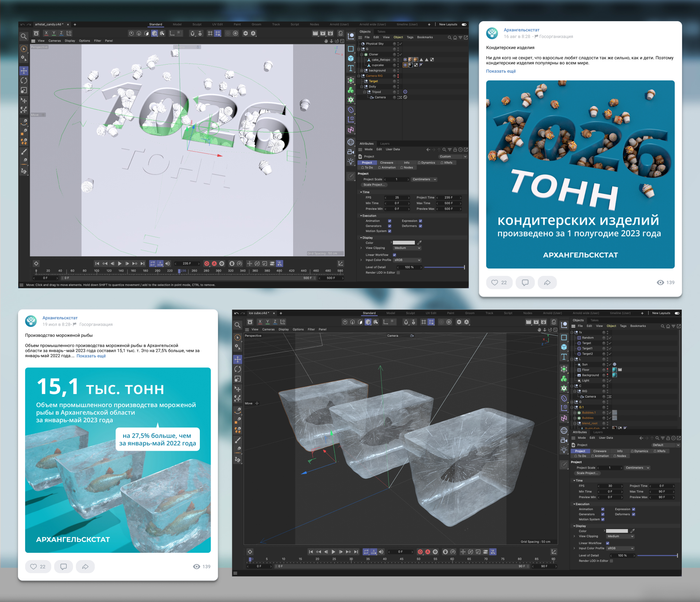Select Rotate tool in arhstat_candy window

click(24, 81)
